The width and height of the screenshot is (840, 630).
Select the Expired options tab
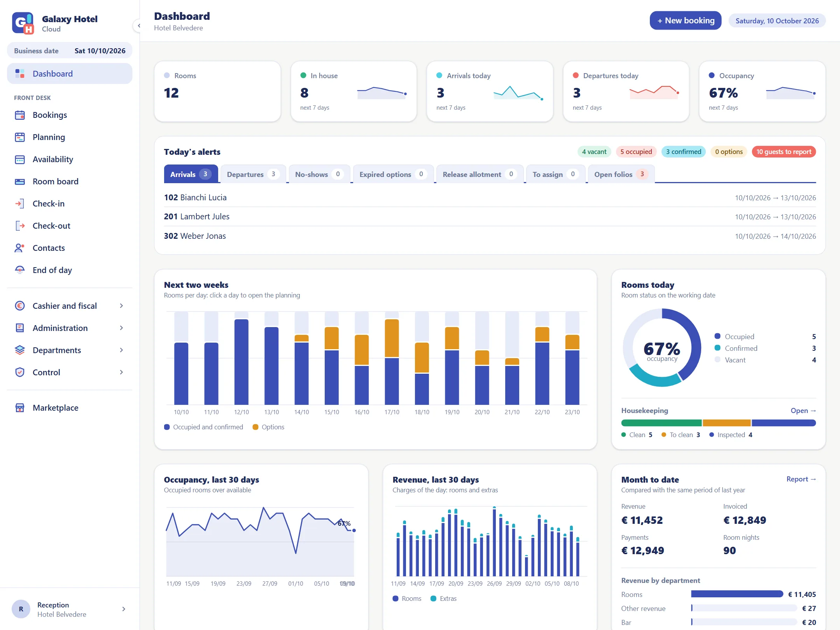pos(393,174)
